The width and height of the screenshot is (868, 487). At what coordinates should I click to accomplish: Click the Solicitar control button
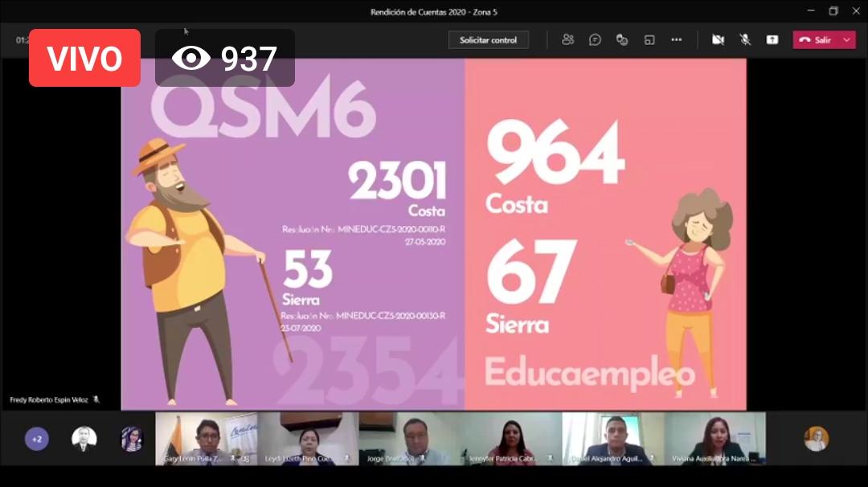489,40
